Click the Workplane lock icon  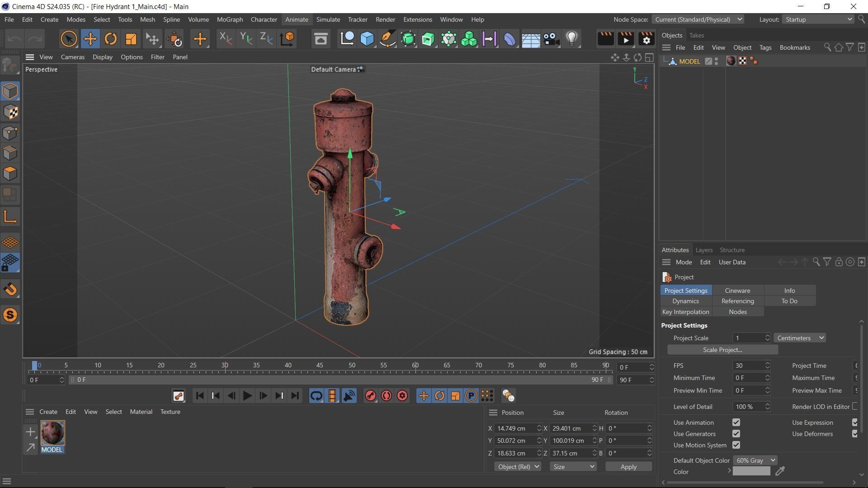pyautogui.click(x=10, y=263)
